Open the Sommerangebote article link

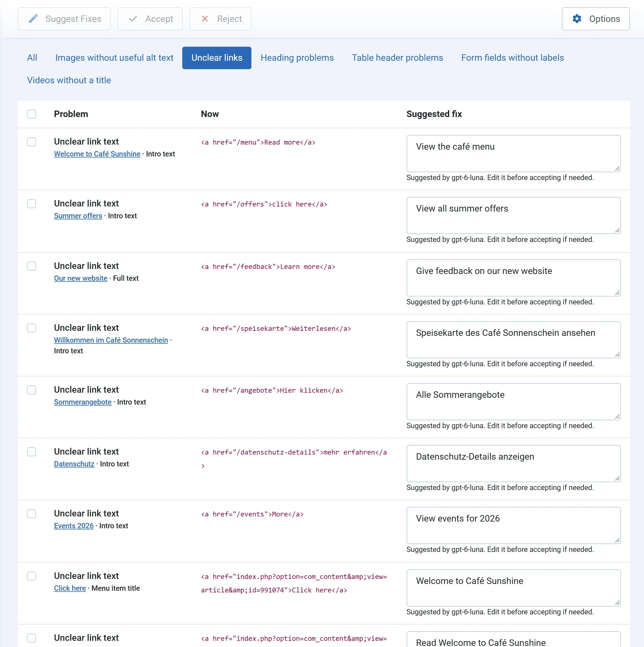coord(83,402)
